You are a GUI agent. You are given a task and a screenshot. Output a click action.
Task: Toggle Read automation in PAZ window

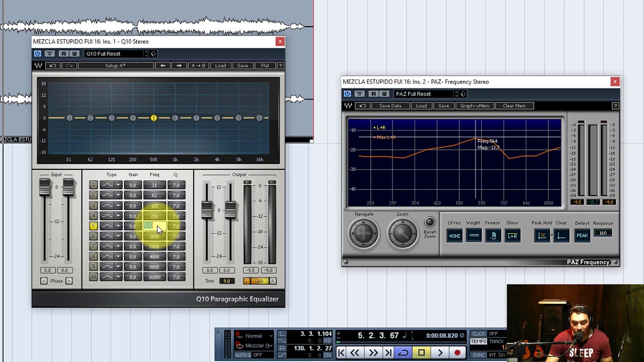373,94
